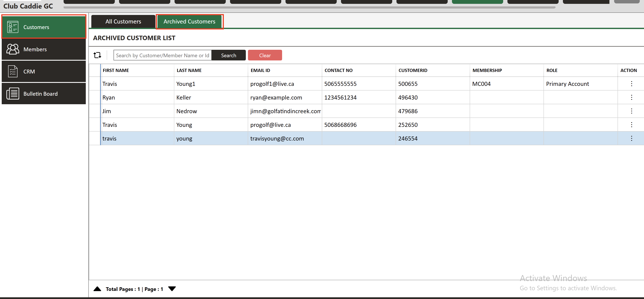Click the CRM checklist icon
This screenshot has width=644, height=299.
tap(13, 71)
